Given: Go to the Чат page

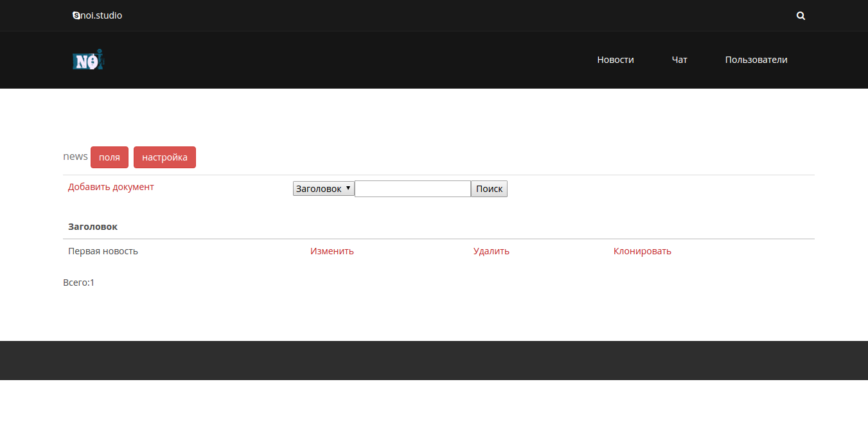Looking at the screenshot, I should tap(680, 60).
